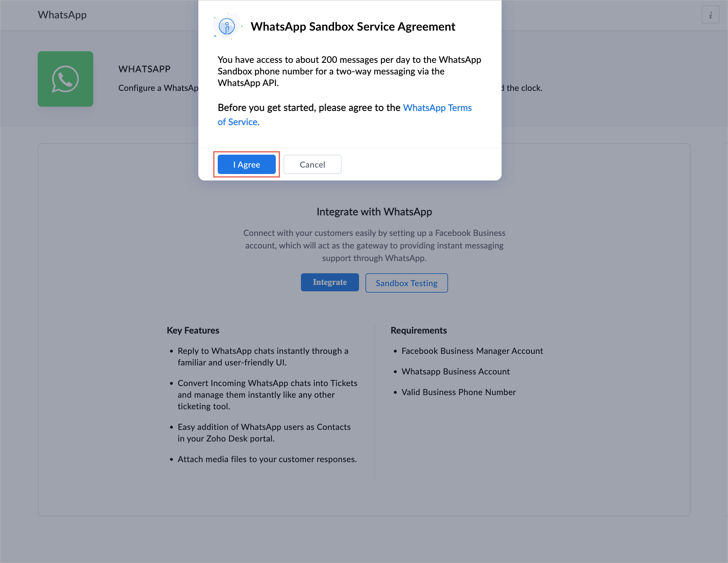Viewport: 728px width, 563px height.
Task: Click Facebook Business Manager Account requirement
Action: [472, 351]
